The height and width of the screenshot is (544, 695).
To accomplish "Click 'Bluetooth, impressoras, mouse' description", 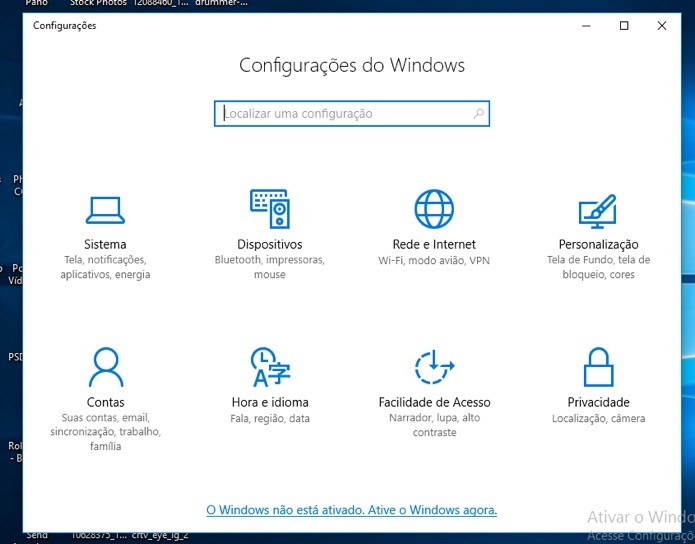I will point(269,267).
